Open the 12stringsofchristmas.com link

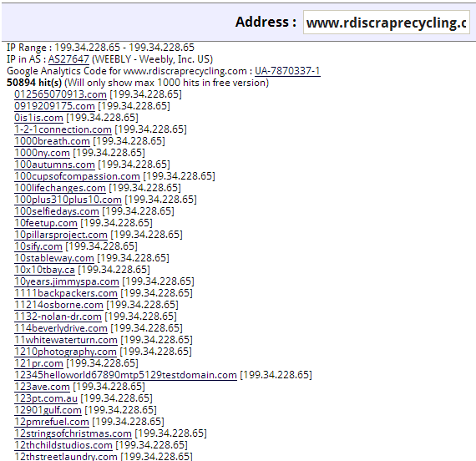tap(73, 433)
